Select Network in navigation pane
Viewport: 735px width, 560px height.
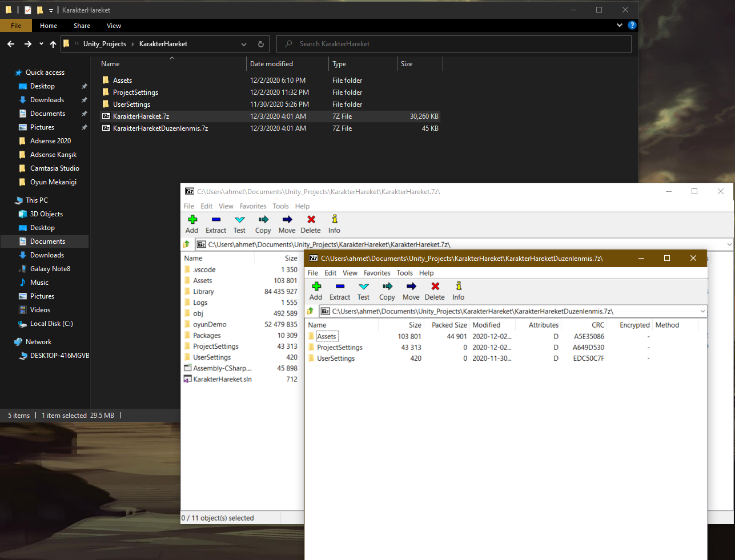click(x=38, y=342)
